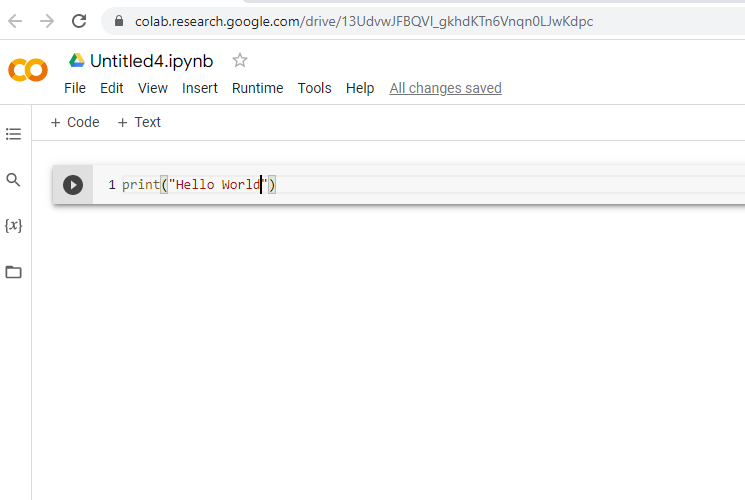745x500 pixels.
Task: Open the Insert menu
Action: coord(200,88)
